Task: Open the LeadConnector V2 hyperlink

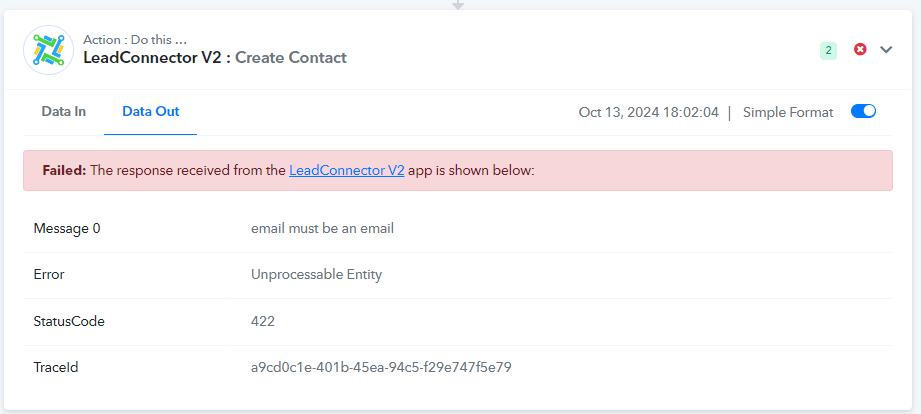Action: [347, 171]
